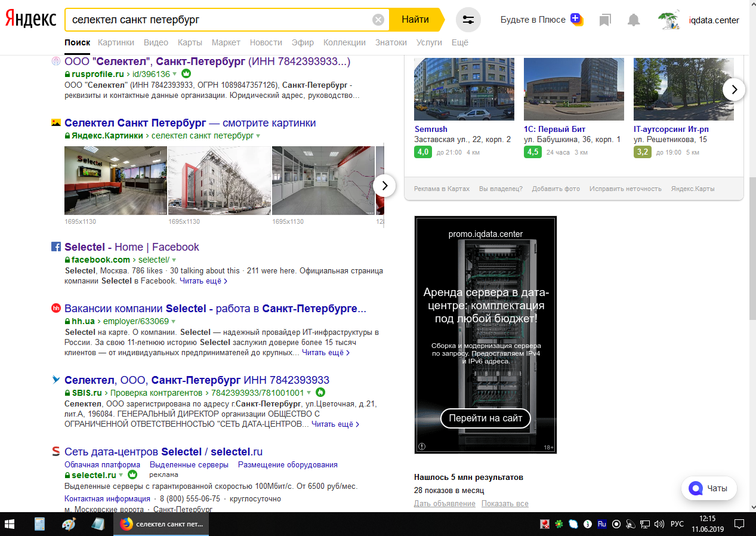Viewport: 756px width, 536px height.
Task: Open Selectel - Home | Facebook link
Action: click(x=132, y=247)
